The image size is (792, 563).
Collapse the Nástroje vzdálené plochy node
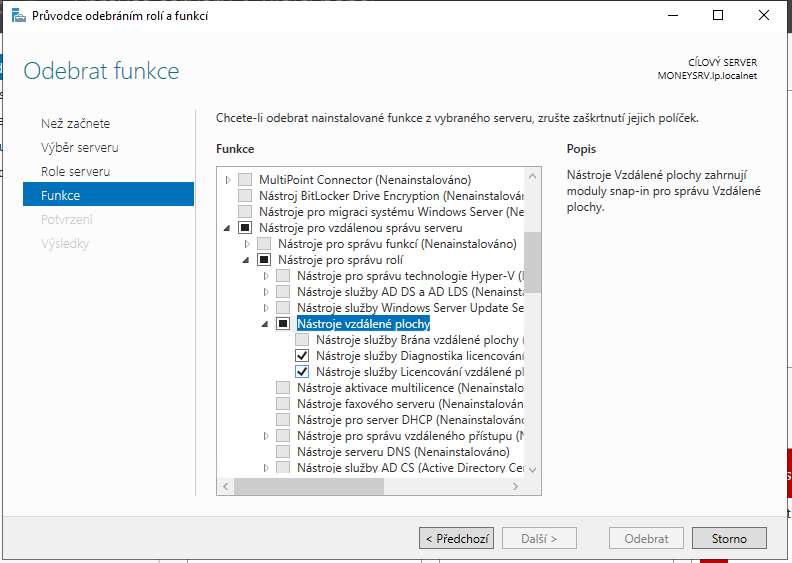point(266,324)
